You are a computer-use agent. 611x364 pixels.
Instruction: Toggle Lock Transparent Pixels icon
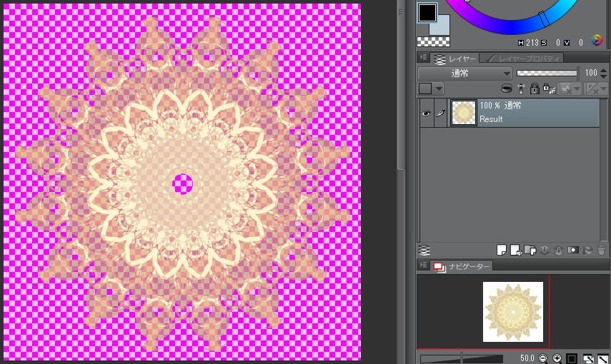point(547,89)
